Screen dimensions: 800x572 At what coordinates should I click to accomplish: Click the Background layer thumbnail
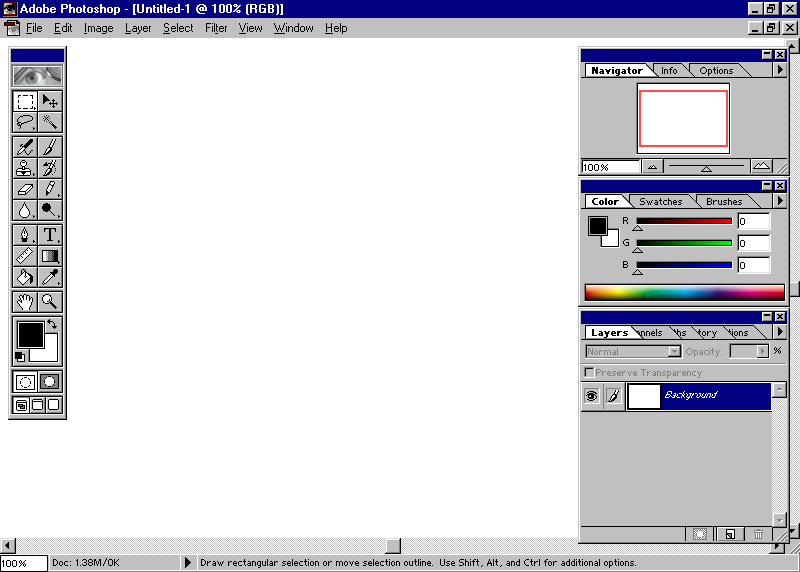point(643,396)
